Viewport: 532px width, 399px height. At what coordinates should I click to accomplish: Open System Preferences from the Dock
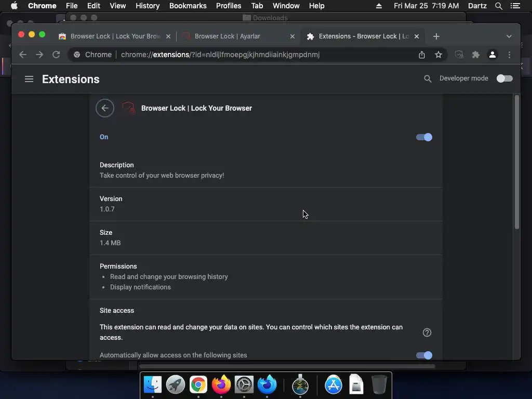click(x=244, y=384)
